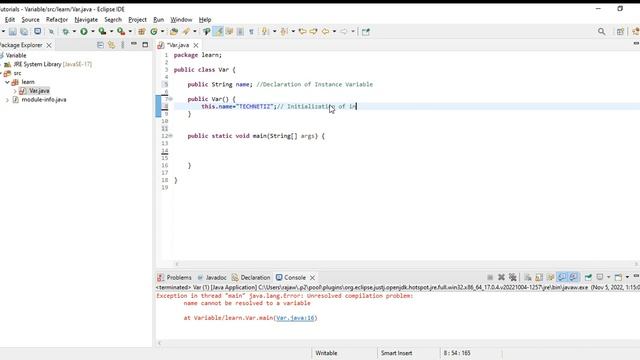The width and height of the screenshot is (640, 360).
Task: Click the Pin Console icon
Action: pyautogui.click(x=588, y=277)
